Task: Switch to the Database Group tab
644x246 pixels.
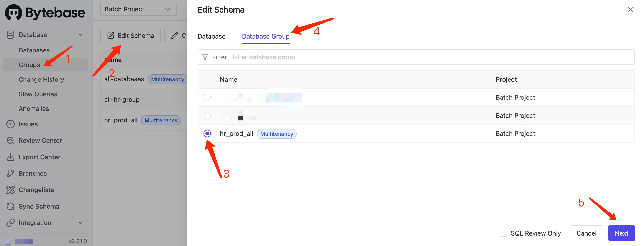Action: pos(266,36)
